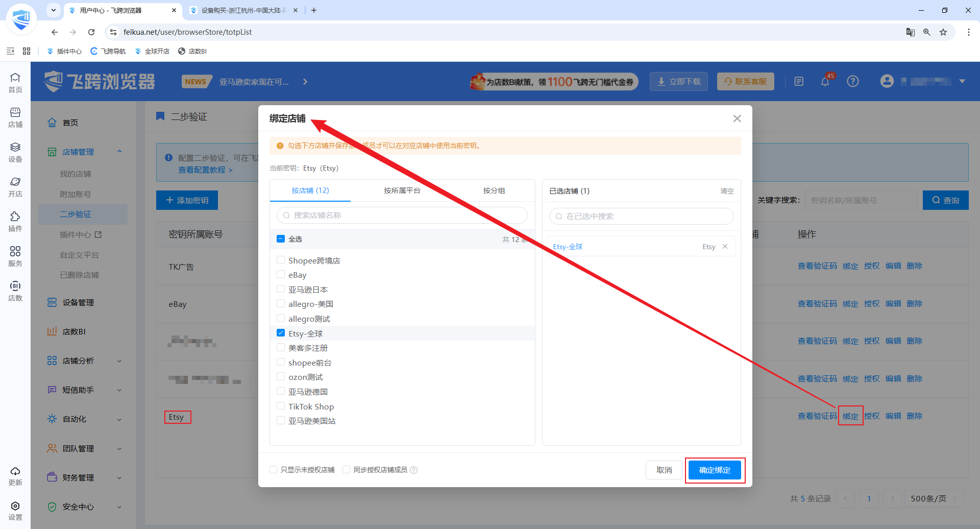Enable 只显示未授权店铺 checkbox
Screen dimensions: 980x529
[274, 470]
